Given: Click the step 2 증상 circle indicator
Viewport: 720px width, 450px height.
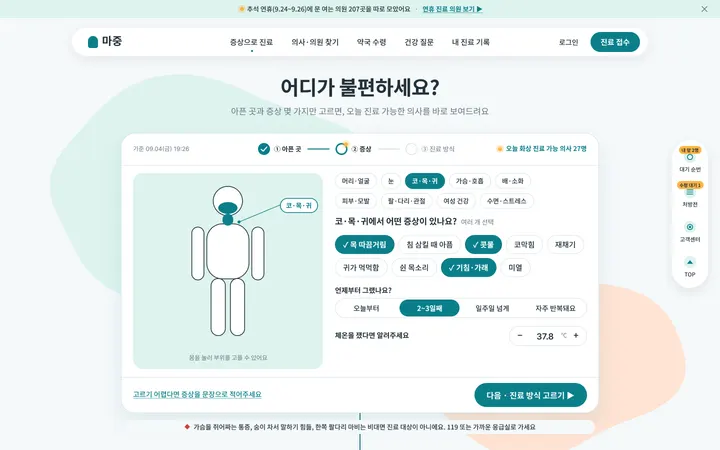Looking at the screenshot, I should (341, 149).
